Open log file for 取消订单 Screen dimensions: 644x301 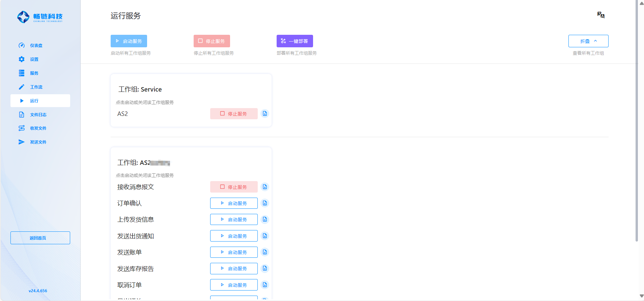pos(265,285)
